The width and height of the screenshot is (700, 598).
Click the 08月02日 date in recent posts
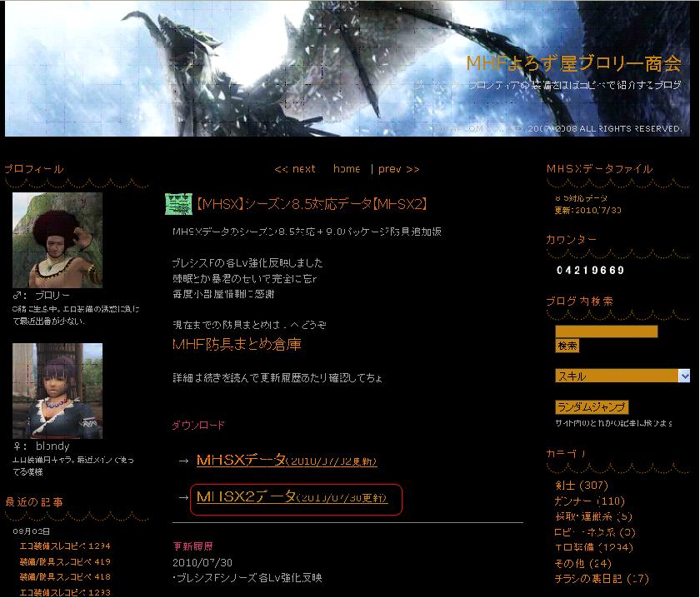32,531
